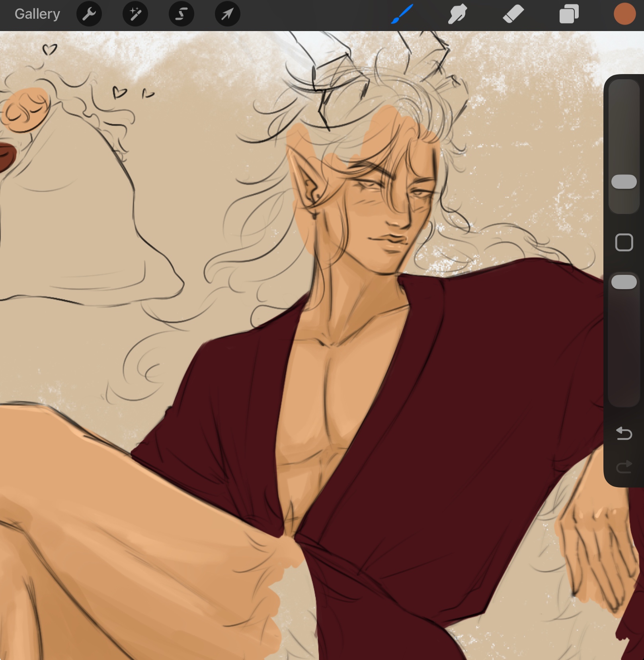This screenshot has width=644, height=660.
Task: Open the Actions wrench menu
Action: (x=89, y=14)
